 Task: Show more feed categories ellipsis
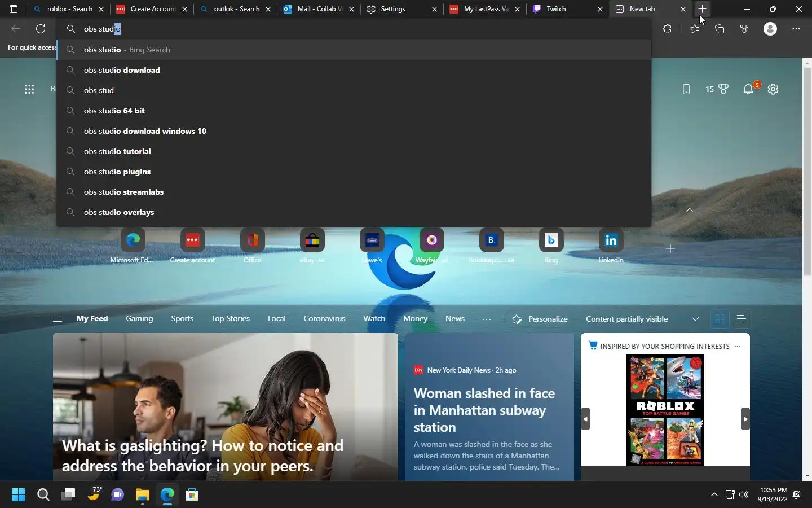(x=487, y=319)
